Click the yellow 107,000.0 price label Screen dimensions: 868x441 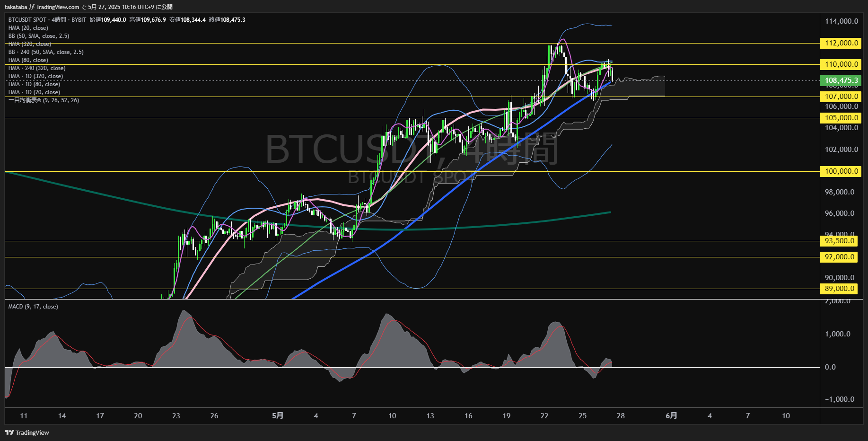click(x=841, y=97)
